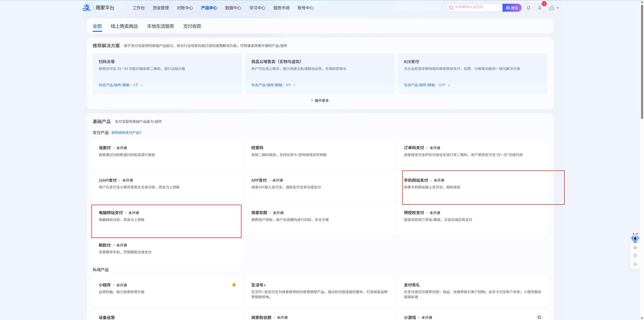
Task: Select the 全部 tab
Action: (97, 26)
